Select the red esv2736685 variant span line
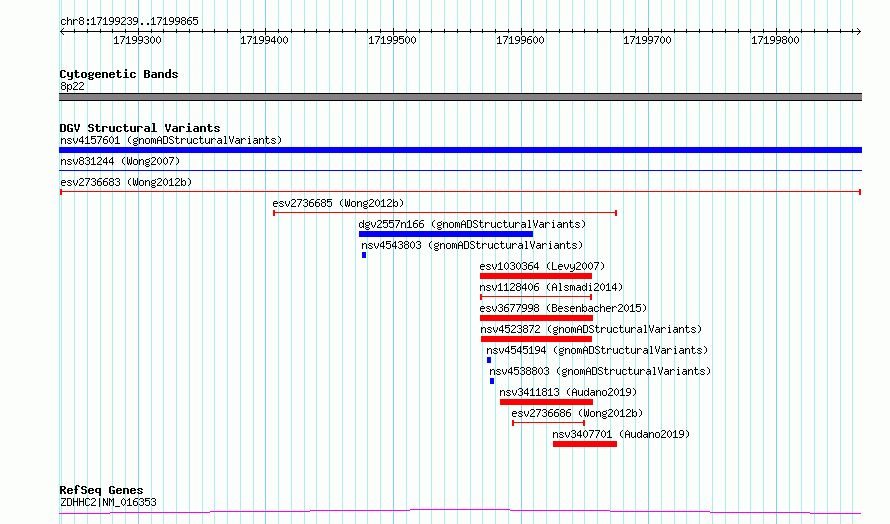Screen dimensions: 890x524 click(x=445, y=213)
